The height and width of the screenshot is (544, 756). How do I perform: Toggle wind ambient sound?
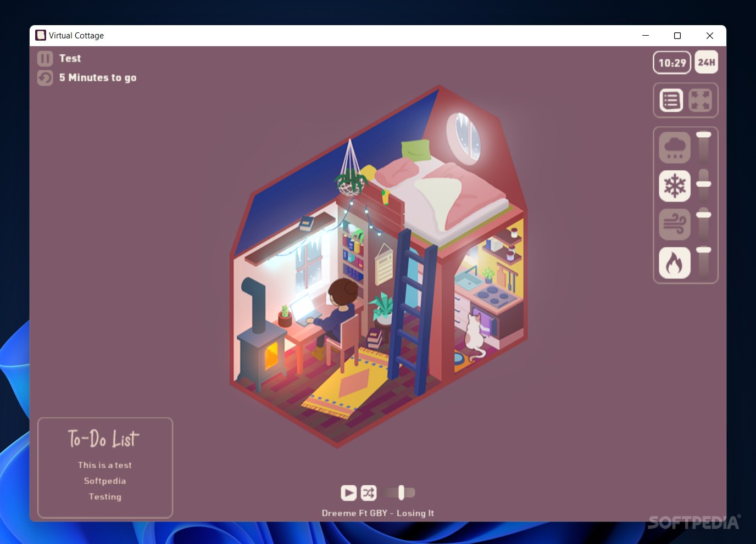tap(675, 224)
